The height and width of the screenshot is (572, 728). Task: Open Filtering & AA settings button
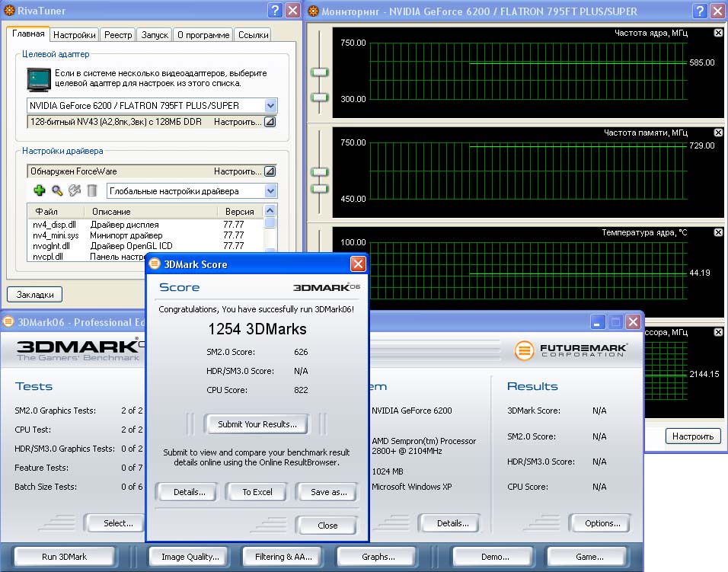click(284, 557)
